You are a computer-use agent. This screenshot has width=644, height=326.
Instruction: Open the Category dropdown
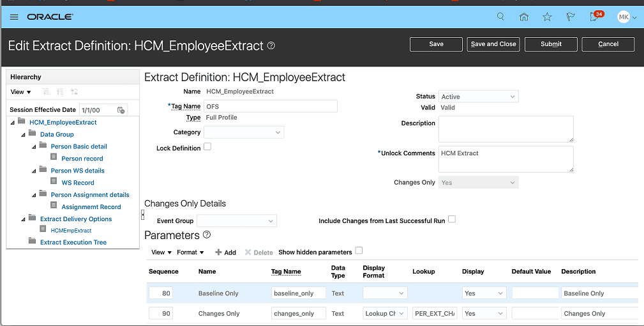tap(244, 132)
